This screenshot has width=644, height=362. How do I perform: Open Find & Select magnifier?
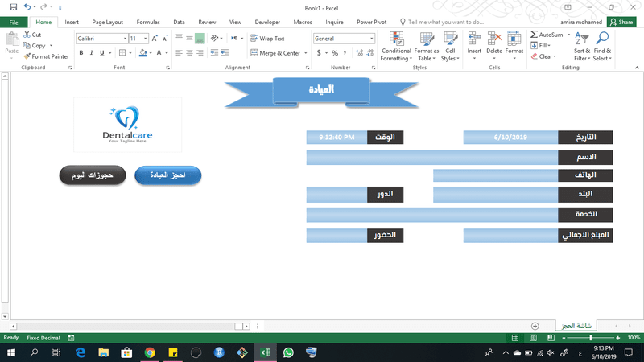pos(602,47)
